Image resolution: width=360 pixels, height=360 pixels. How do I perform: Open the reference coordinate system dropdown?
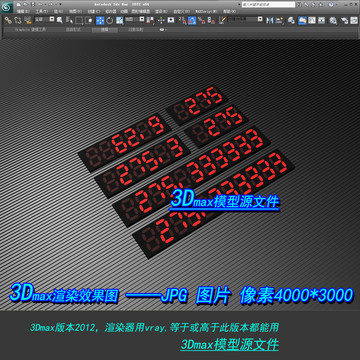pyautogui.click(x=135, y=19)
